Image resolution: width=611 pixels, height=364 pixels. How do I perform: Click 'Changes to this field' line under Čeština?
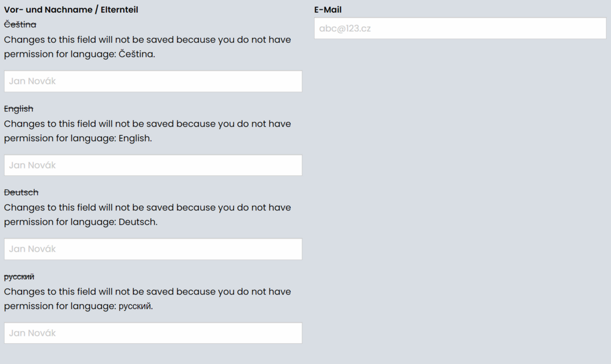click(147, 40)
